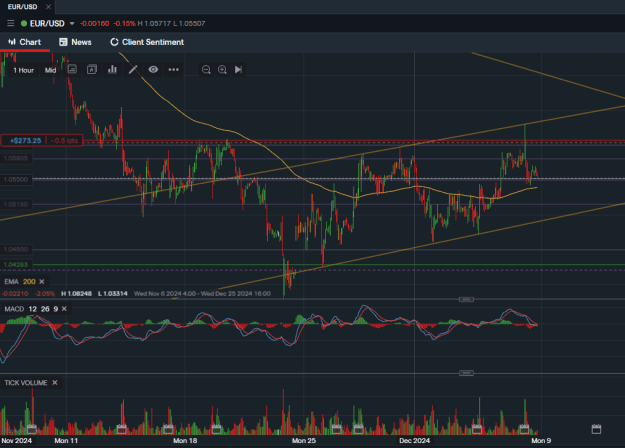Close the EUR/USD window tab
The height and width of the screenshot is (448, 625).
click(48, 7)
